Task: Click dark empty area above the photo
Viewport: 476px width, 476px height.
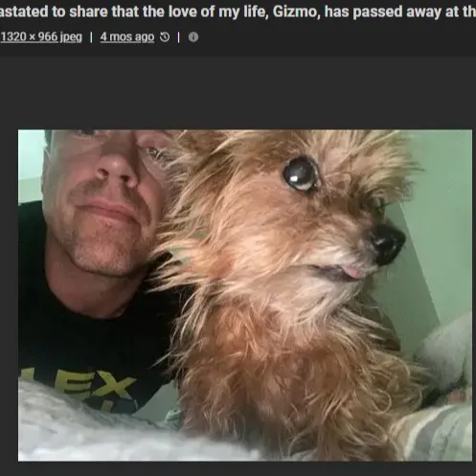Action: [238, 93]
